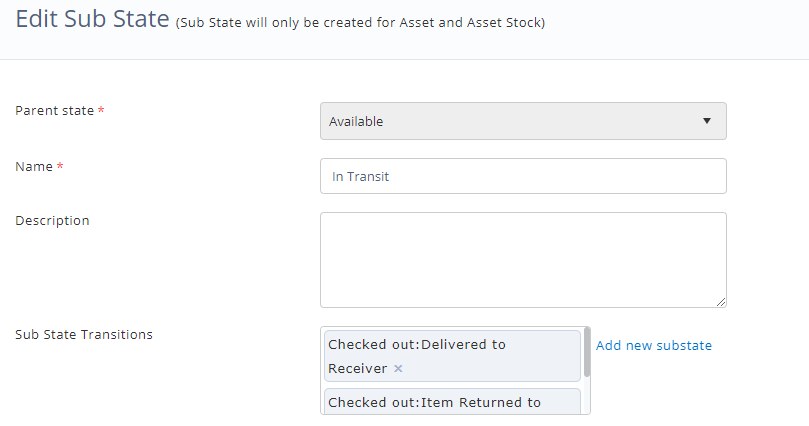This screenshot has height=426, width=809.
Task: Click the Asset and Asset Stock note text
Action: click(x=360, y=23)
